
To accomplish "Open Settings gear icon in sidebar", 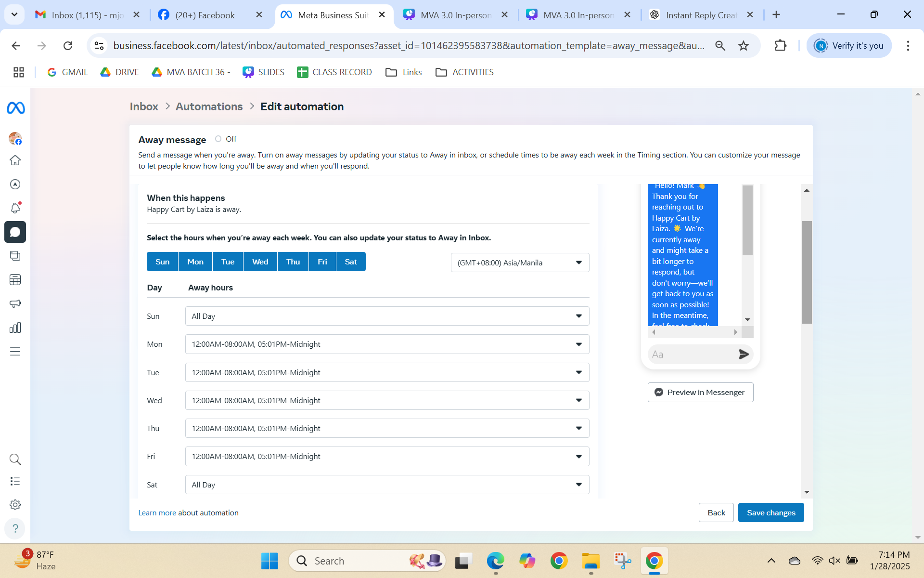I will point(15,505).
